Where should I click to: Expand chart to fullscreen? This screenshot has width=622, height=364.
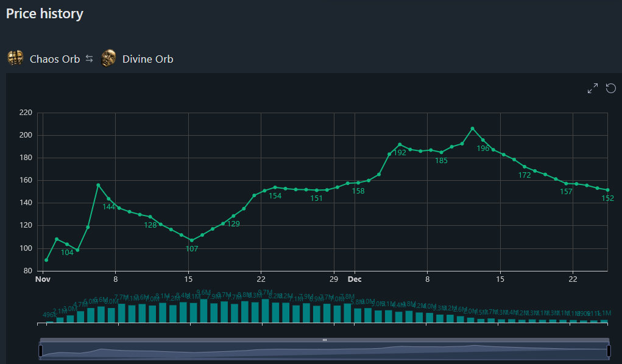593,88
